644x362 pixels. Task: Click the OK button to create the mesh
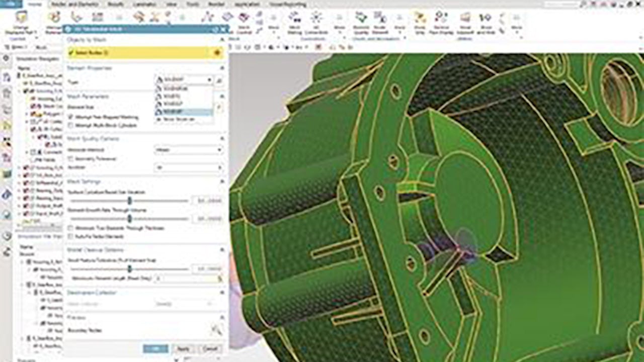(157, 347)
